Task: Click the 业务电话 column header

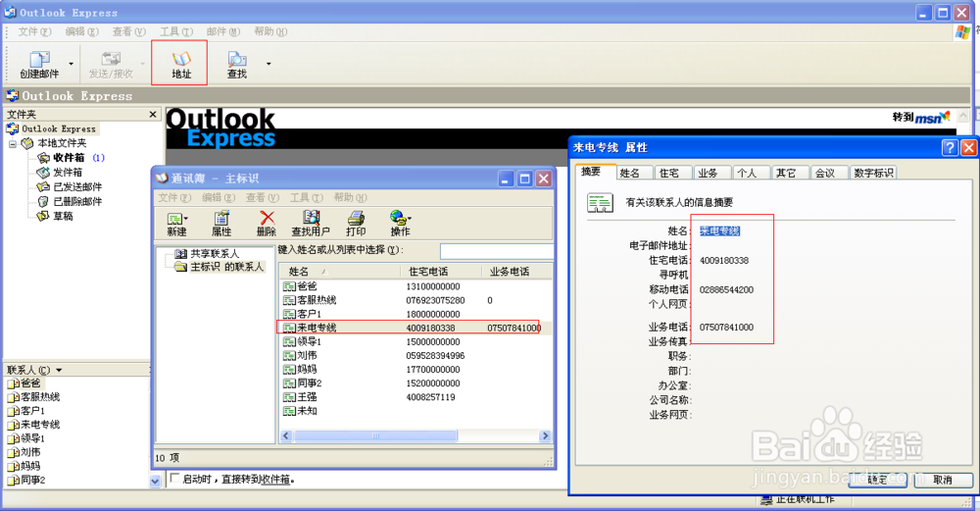Action: [516, 272]
